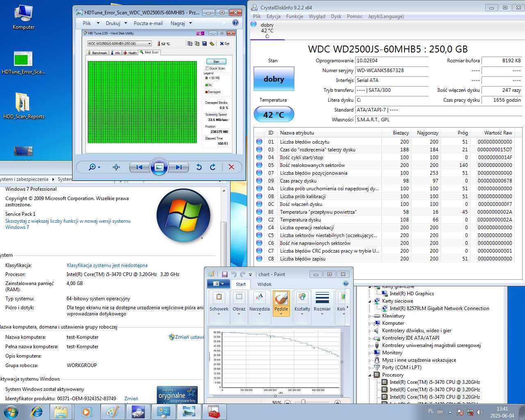525x420 pixels.
Task: Open Windows Start button
Action: click(x=11, y=411)
